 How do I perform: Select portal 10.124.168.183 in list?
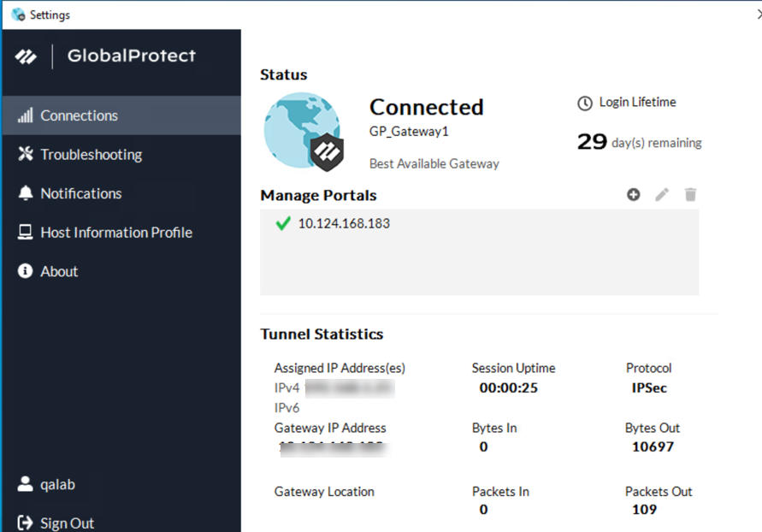344,224
